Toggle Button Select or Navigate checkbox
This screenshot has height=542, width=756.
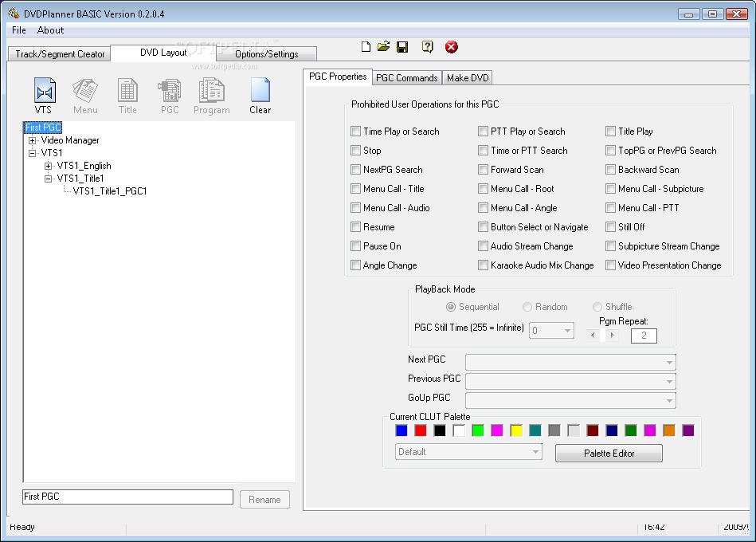(483, 226)
